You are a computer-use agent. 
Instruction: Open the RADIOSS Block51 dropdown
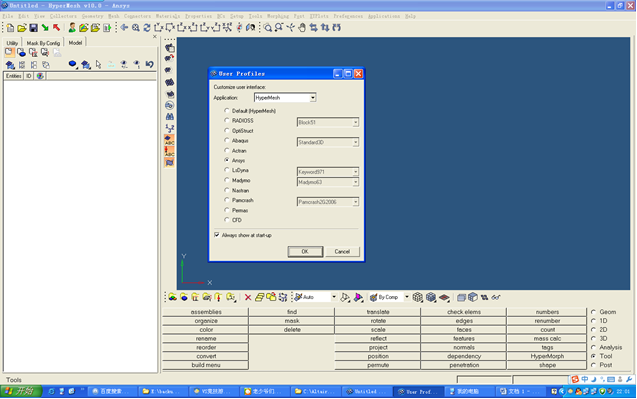pos(355,122)
